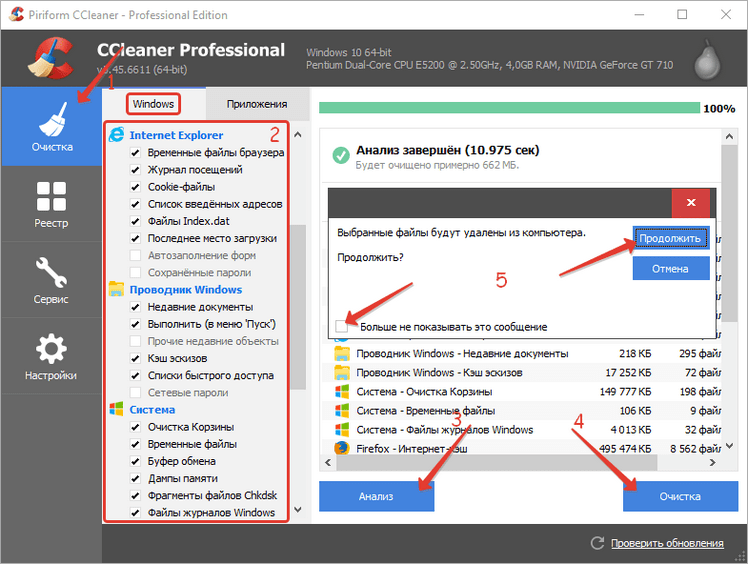The height and width of the screenshot is (564, 748).
Task: Open the Настройки settings section
Action: coord(52,356)
